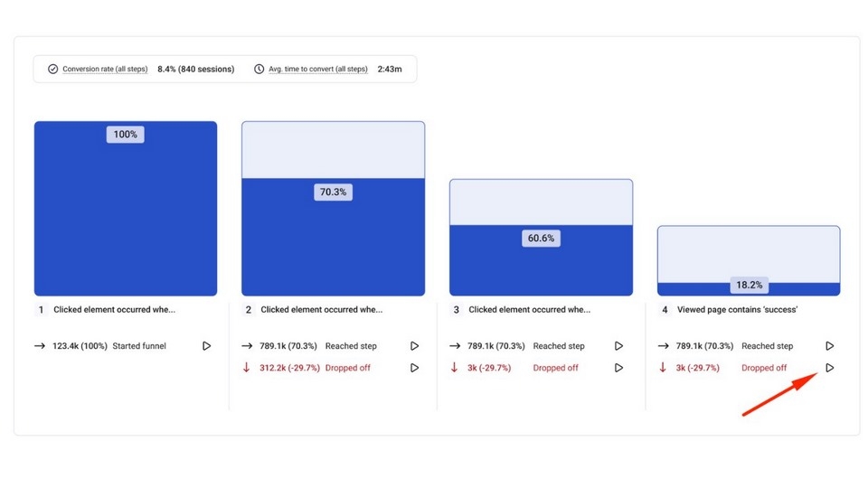868x488 pixels.
Task: Play step 2 dropped-off sessions
Action: coord(414,368)
